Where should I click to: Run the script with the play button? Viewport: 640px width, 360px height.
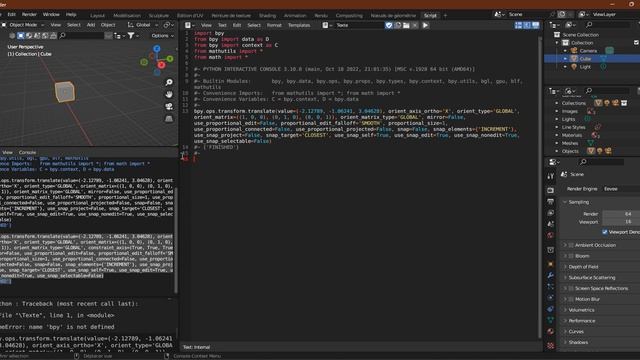pyautogui.click(x=425, y=25)
